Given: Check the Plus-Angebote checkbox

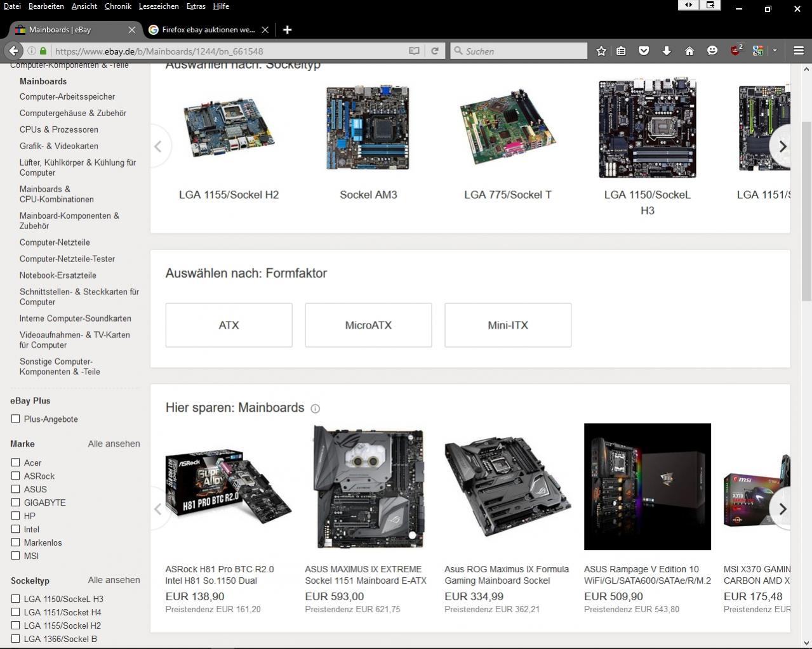Looking at the screenshot, I should [15, 419].
